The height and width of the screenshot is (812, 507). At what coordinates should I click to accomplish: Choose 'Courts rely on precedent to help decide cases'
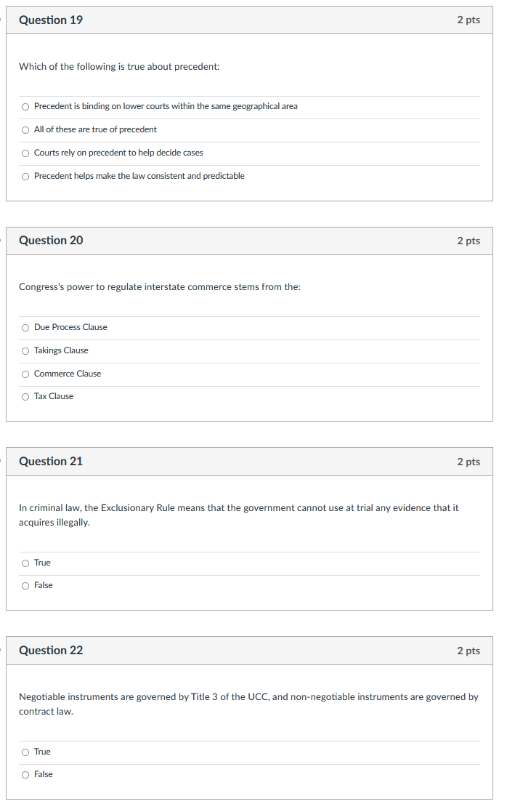pos(25,153)
